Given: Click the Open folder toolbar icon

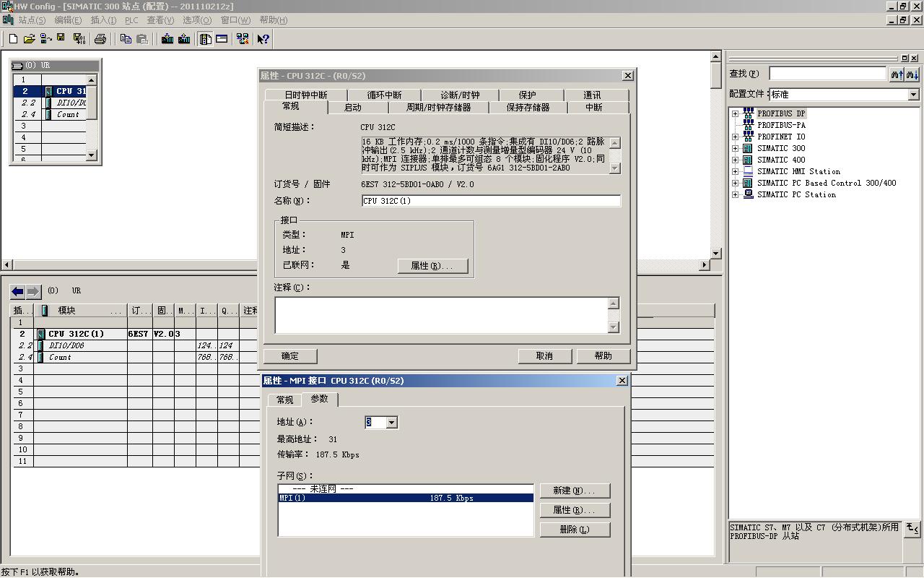Looking at the screenshot, I should click(x=30, y=39).
